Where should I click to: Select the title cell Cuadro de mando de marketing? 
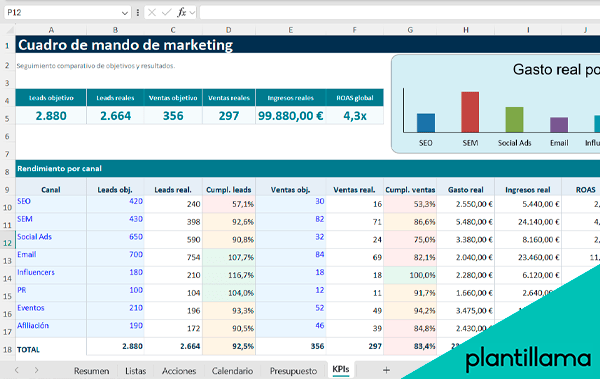coord(308,45)
